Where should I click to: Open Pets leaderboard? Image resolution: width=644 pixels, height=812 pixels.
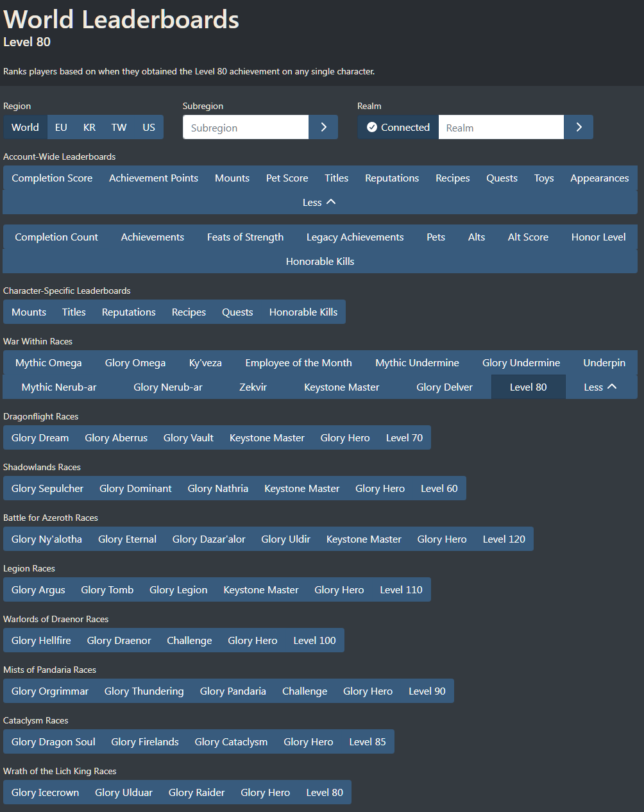[x=436, y=237]
